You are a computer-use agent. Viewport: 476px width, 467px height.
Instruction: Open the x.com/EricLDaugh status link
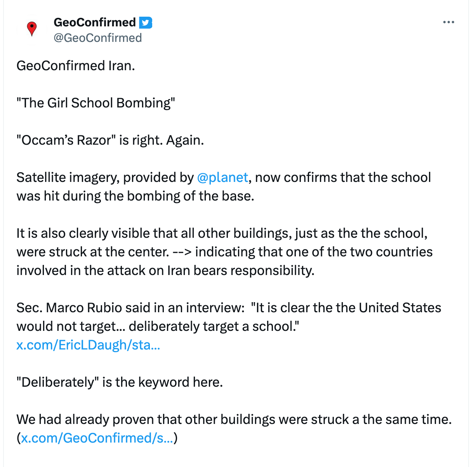tap(88, 345)
